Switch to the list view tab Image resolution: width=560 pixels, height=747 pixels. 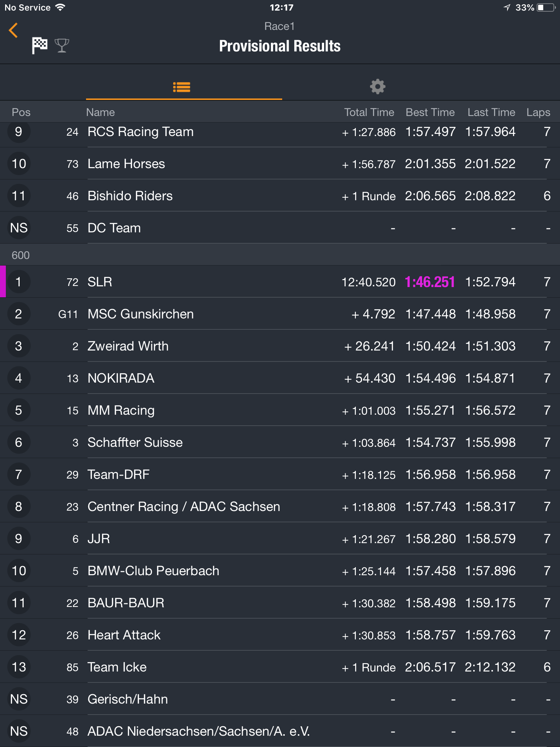pos(182,87)
